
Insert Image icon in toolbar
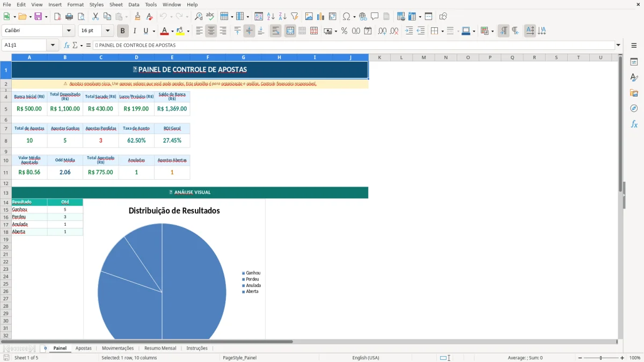[309, 17]
